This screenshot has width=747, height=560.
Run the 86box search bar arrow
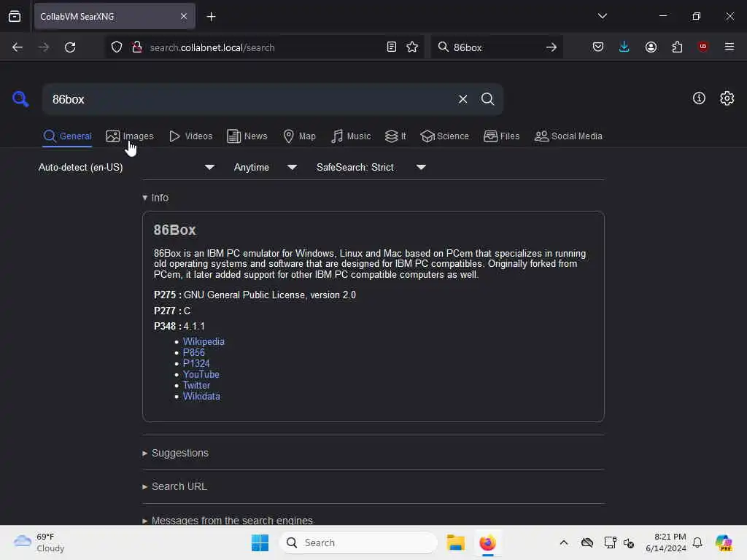pos(551,47)
